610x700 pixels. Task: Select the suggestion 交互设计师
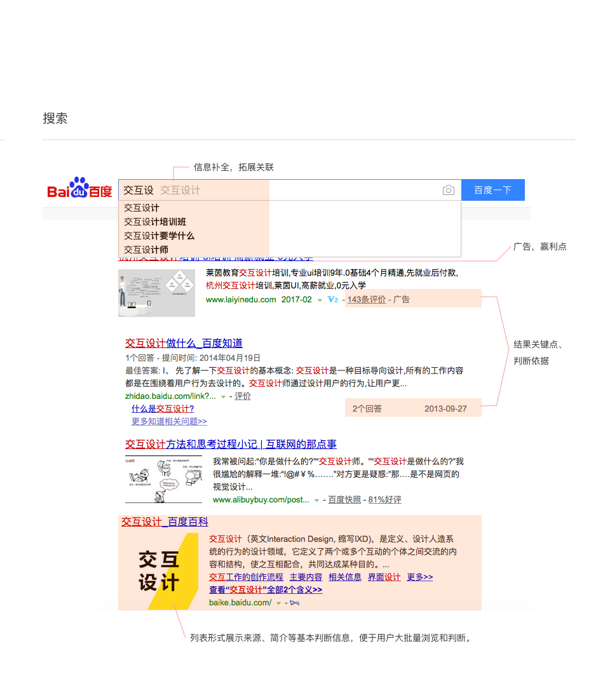146,250
